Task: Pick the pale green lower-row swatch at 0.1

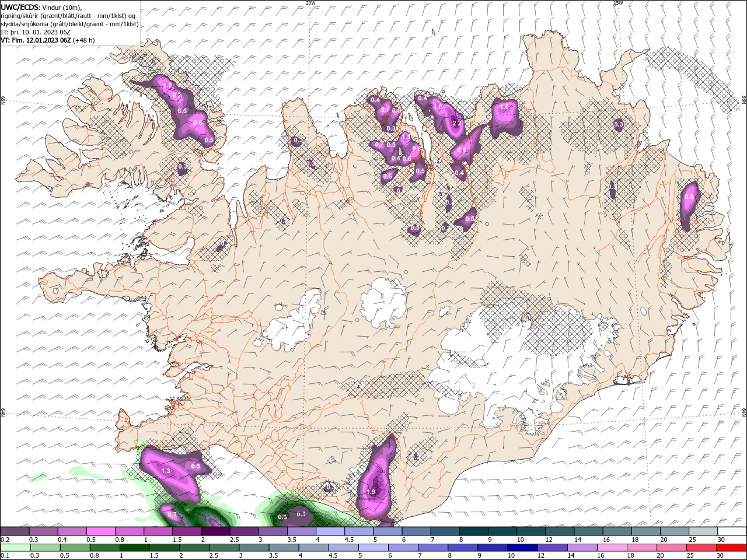Action: coord(15,548)
